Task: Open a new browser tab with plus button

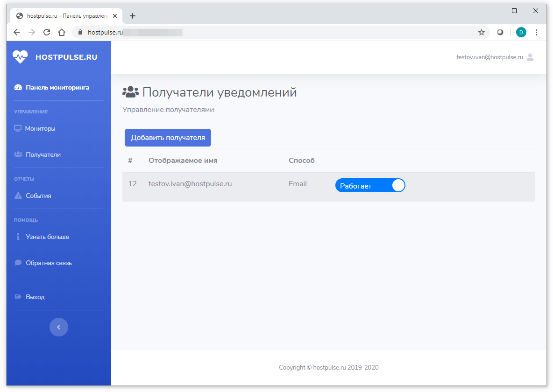Action: point(133,16)
